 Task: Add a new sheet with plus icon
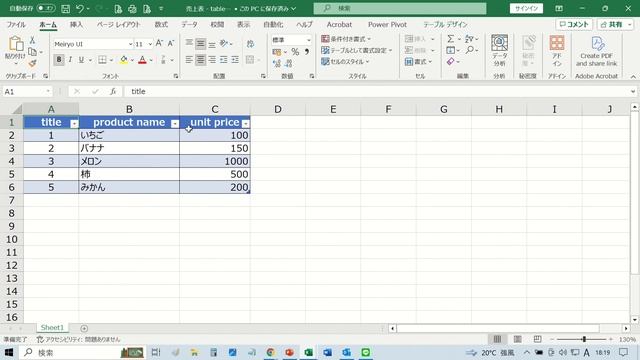tap(84, 328)
